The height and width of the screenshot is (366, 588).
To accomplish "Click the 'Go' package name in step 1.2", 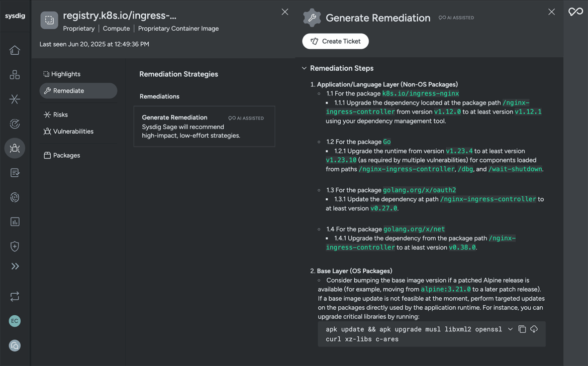I will click(387, 142).
